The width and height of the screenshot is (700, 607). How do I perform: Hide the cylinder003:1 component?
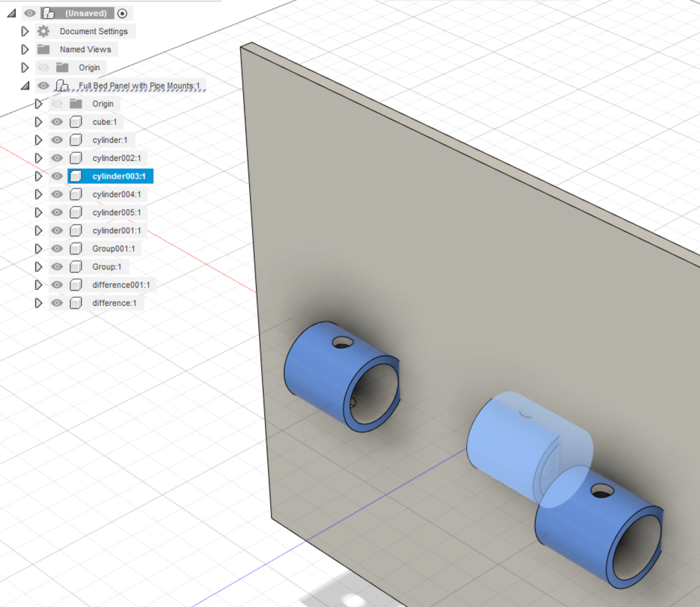(x=57, y=176)
